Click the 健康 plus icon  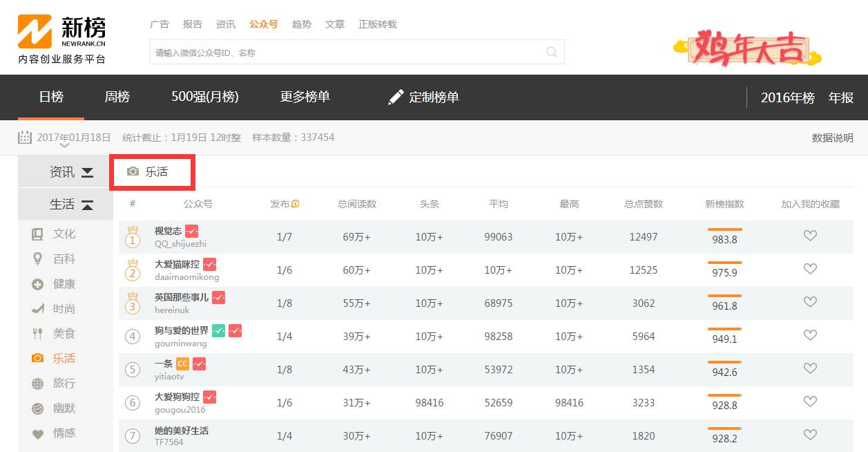tap(37, 284)
